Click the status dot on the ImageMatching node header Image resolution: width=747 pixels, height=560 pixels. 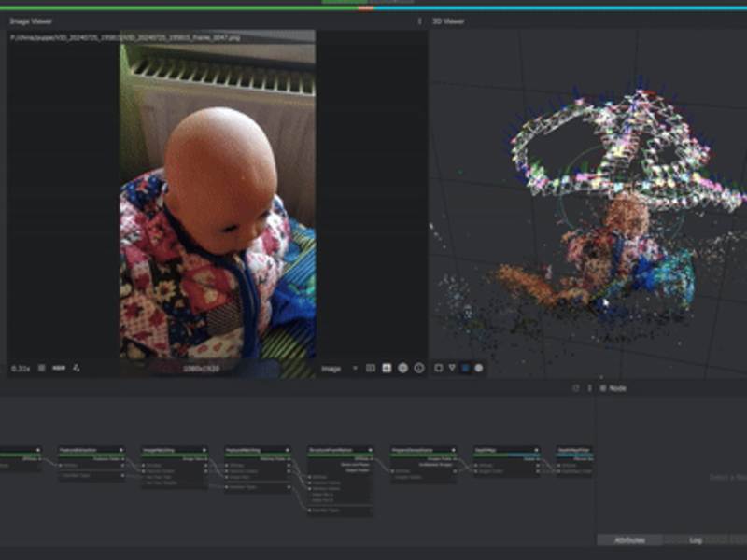click(204, 450)
